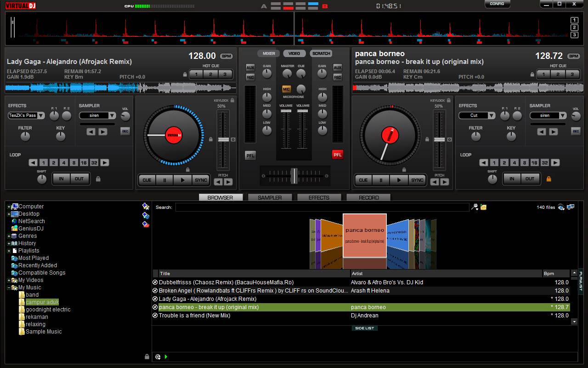Open the SIDE LIST panel
Screen dimensions: 588x368
point(365,328)
